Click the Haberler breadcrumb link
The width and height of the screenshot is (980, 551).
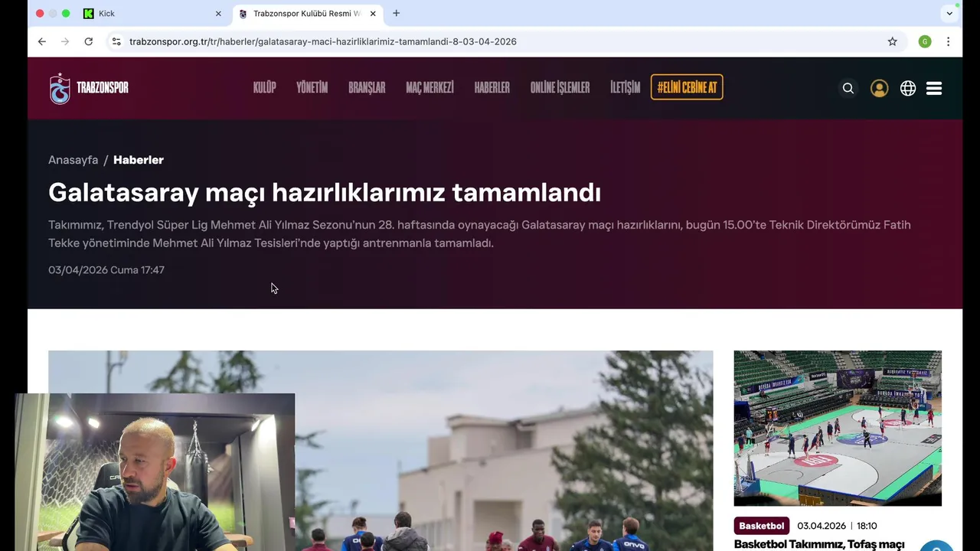(139, 160)
